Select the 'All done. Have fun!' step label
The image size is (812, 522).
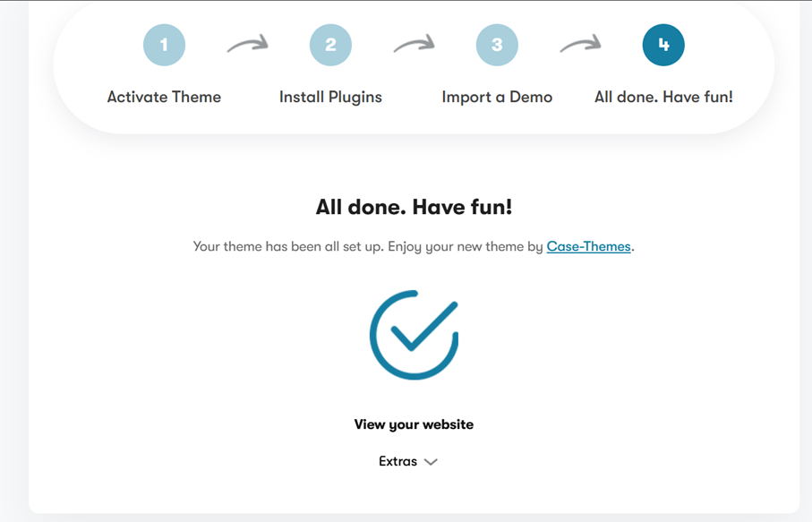coord(663,97)
